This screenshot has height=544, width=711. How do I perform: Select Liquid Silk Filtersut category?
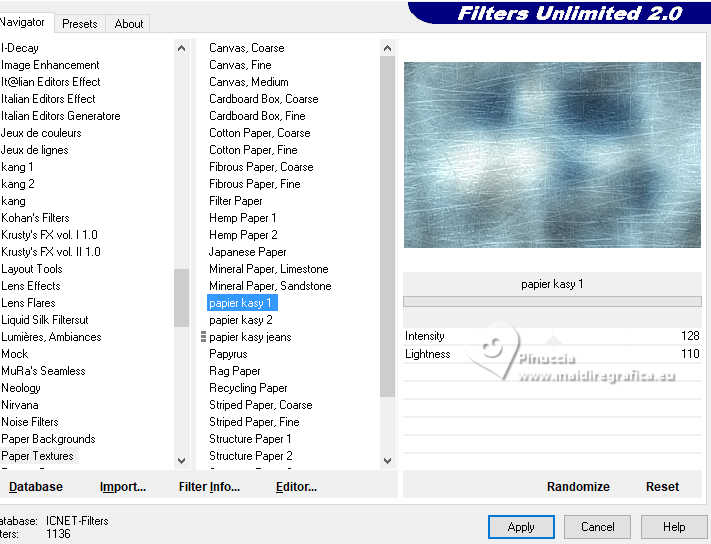[44, 320]
